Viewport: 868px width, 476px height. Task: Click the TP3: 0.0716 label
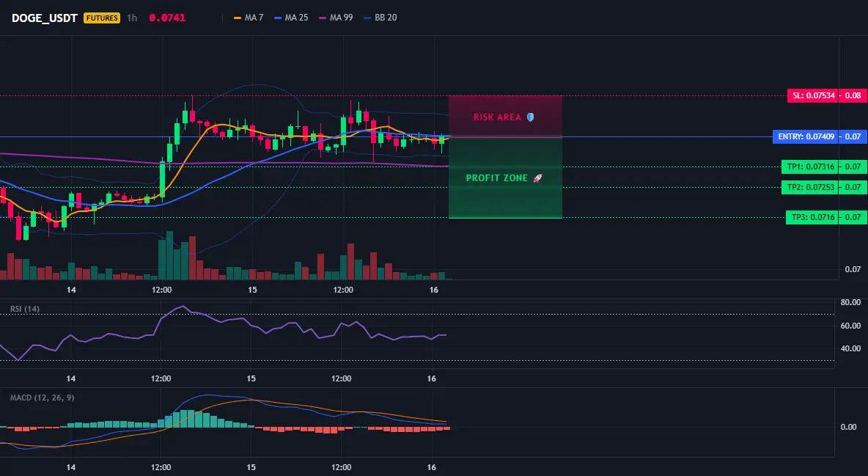[x=812, y=217]
